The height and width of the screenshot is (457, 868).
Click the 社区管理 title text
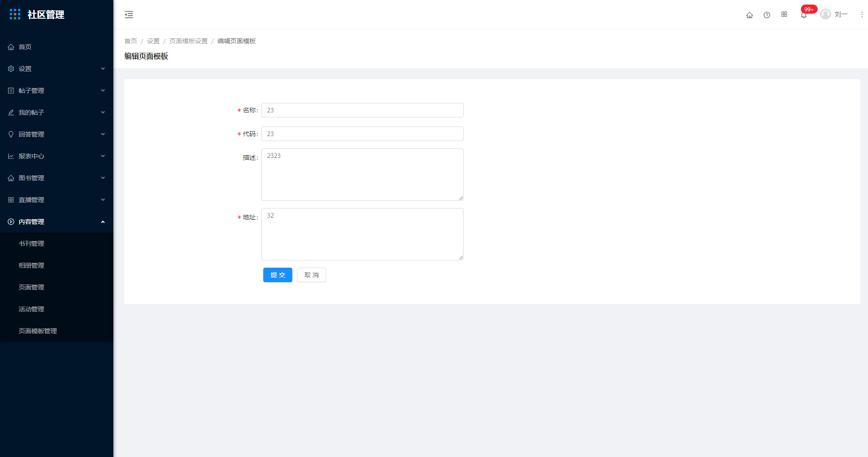[x=46, y=15]
